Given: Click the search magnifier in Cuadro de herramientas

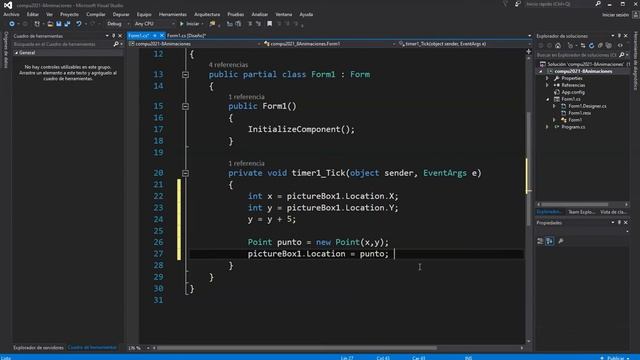Looking at the screenshot, I should (116, 44).
